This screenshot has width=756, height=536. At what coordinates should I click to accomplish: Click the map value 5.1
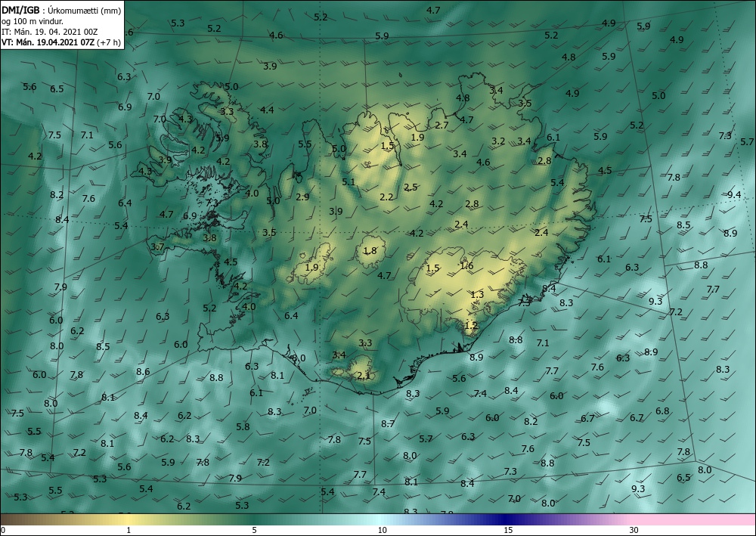coord(348,181)
